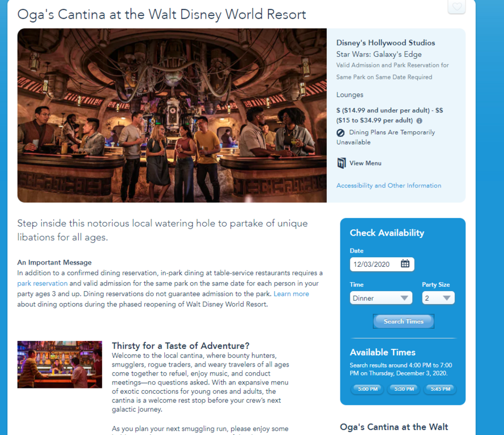504x435 pixels.
Task: Select the 5:00 PM available time
Action: [x=368, y=389]
